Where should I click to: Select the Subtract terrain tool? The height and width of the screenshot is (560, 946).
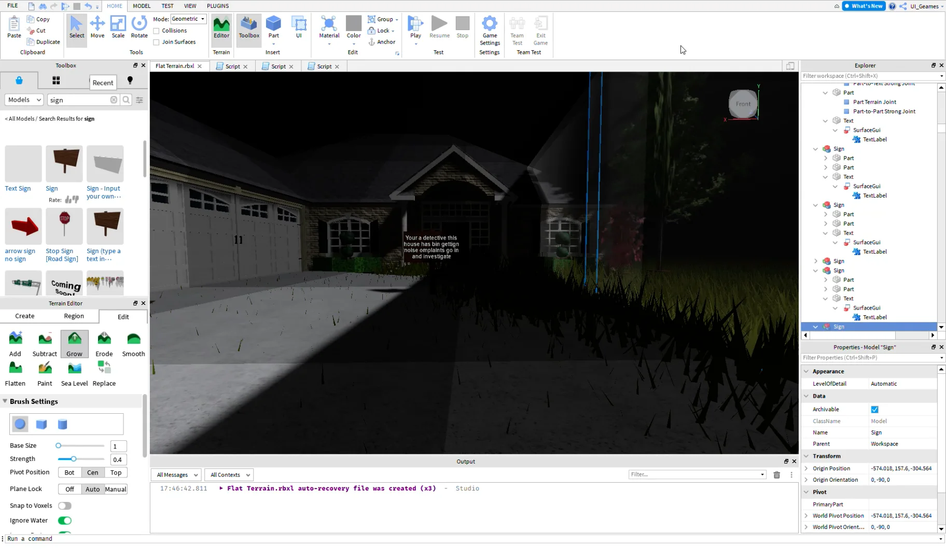(x=45, y=344)
